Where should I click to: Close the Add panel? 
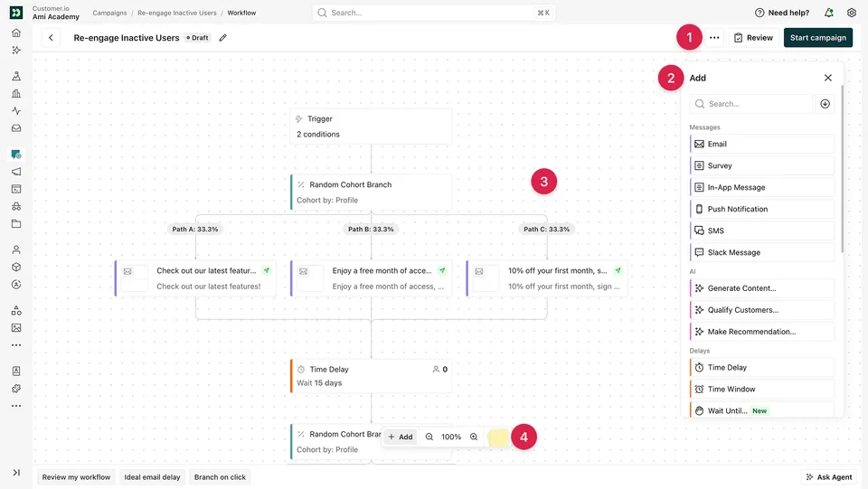click(827, 78)
